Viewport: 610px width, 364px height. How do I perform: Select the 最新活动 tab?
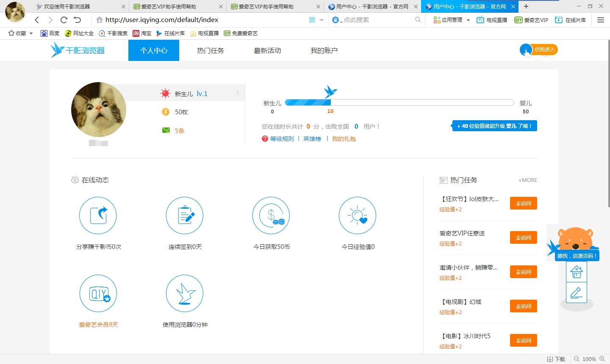pyautogui.click(x=267, y=50)
